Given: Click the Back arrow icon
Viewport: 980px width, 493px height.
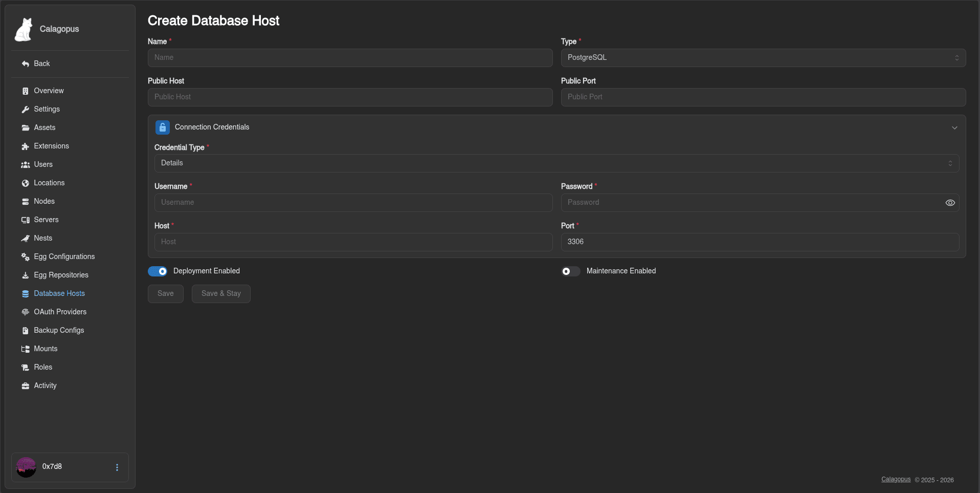Looking at the screenshot, I should tap(25, 64).
